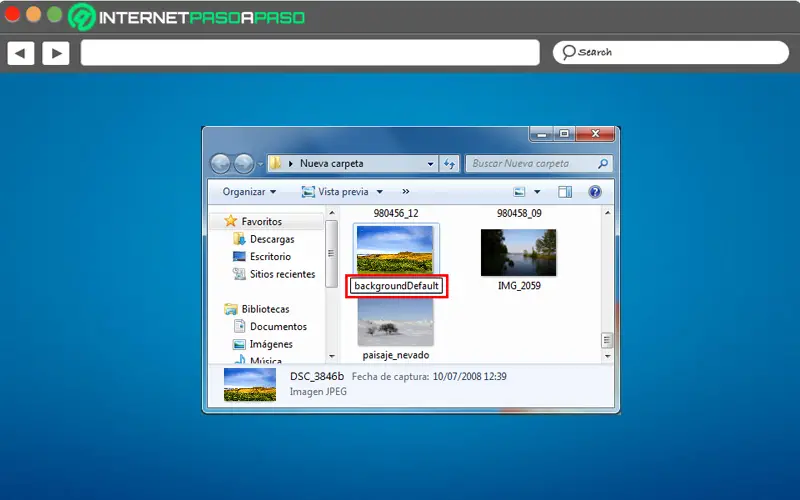Screen dimensions: 800x500
Task: Click the Explorer back navigation arrow
Action: [x=220, y=164]
